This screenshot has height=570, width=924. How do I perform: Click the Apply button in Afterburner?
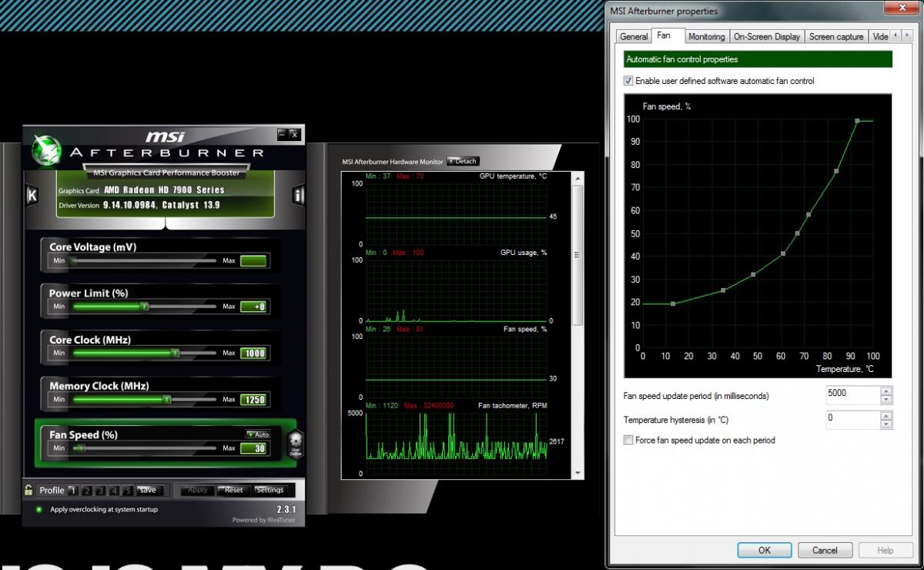coord(198,490)
